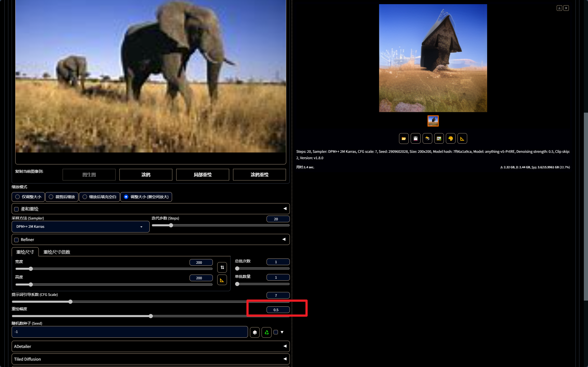
Task: Select the 仅调整大小 radio option
Action: tap(18, 197)
